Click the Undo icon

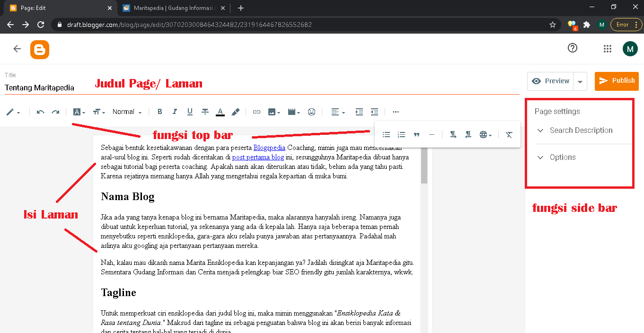[41, 112]
